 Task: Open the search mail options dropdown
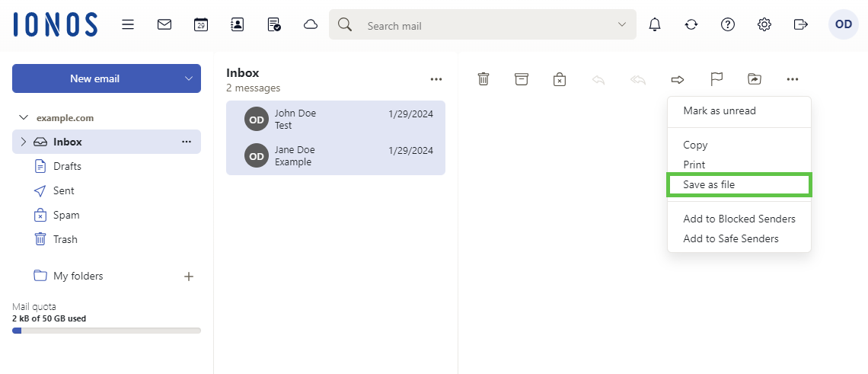[x=621, y=25]
